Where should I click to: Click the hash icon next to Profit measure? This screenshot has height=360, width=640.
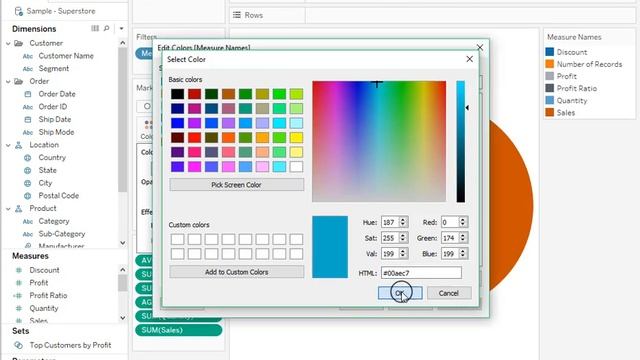pos(19,283)
